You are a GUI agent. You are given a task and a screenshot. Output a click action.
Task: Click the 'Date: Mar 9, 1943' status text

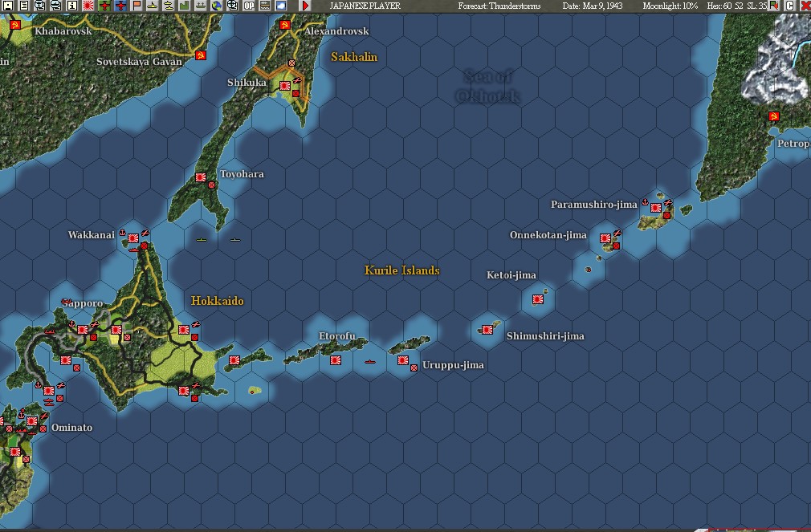[593, 6]
